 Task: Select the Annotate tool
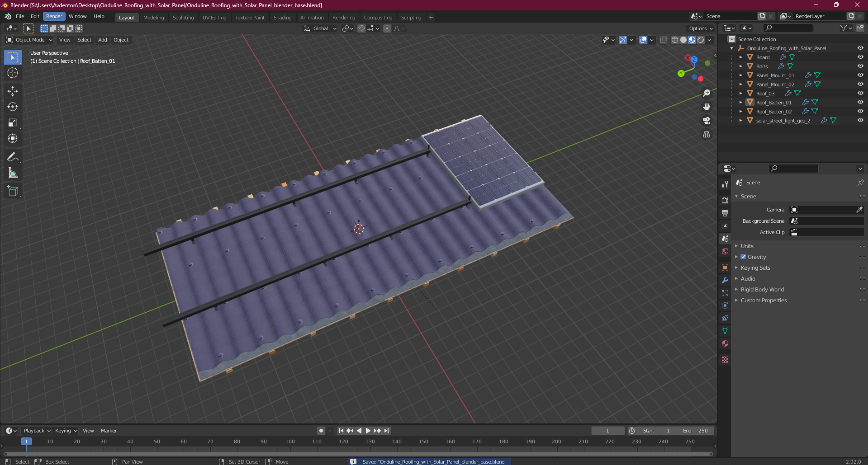(x=13, y=157)
